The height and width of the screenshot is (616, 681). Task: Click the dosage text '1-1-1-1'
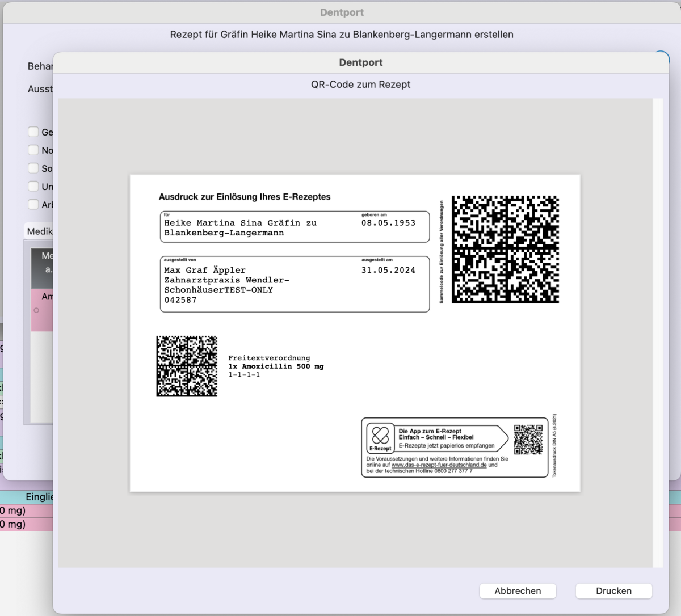tap(244, 375)
